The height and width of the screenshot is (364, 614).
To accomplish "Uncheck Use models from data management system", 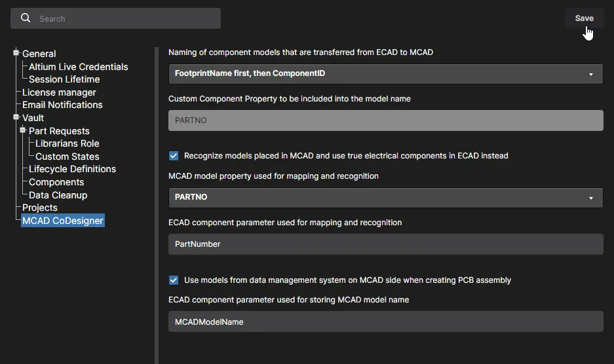I will [x=174, y=280].
